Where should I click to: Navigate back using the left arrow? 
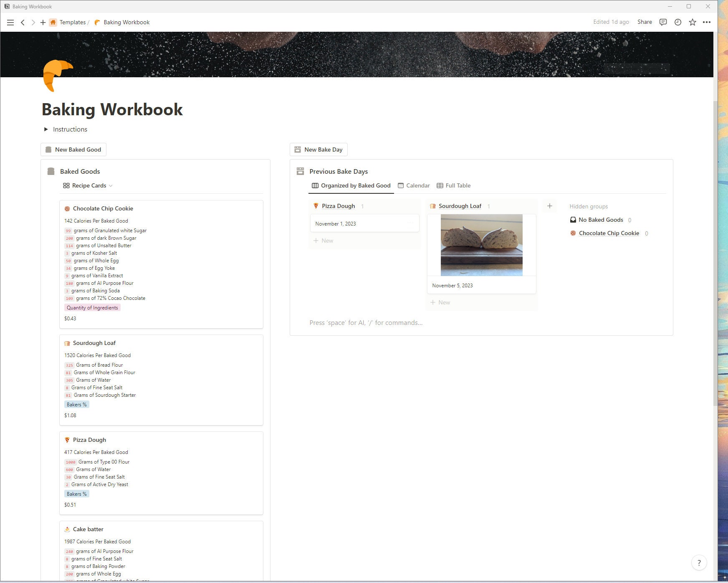point(23,23)
